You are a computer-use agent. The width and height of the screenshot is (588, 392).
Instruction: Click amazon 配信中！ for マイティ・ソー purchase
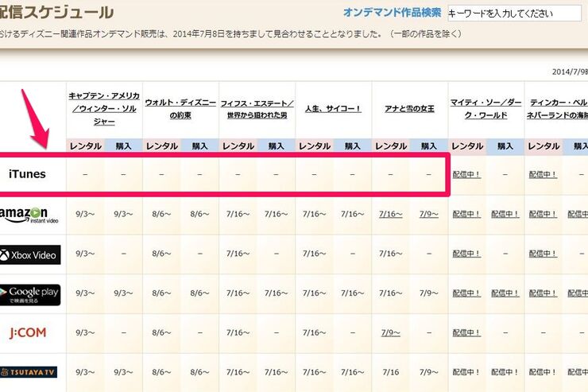point(505,214)
